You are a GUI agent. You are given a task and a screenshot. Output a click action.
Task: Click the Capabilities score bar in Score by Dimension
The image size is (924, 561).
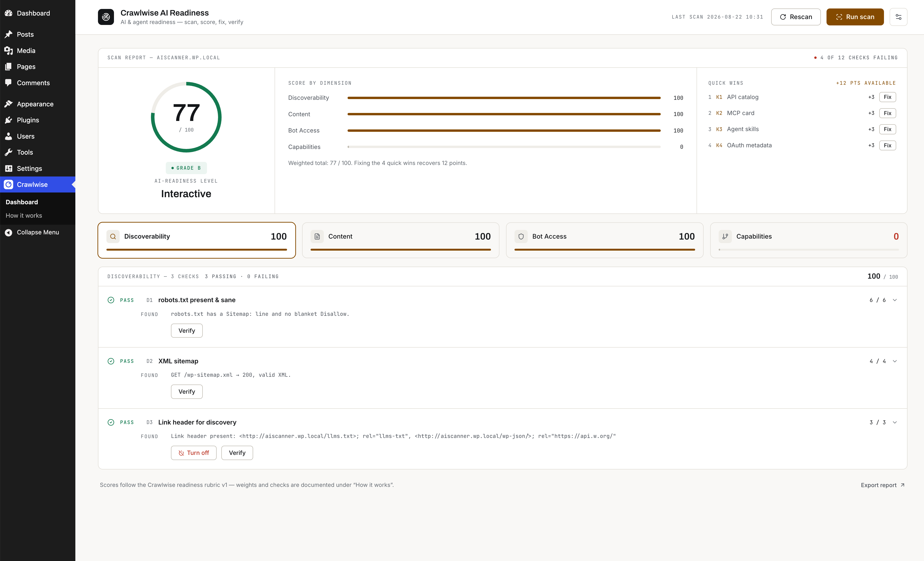tap(504, 147)
